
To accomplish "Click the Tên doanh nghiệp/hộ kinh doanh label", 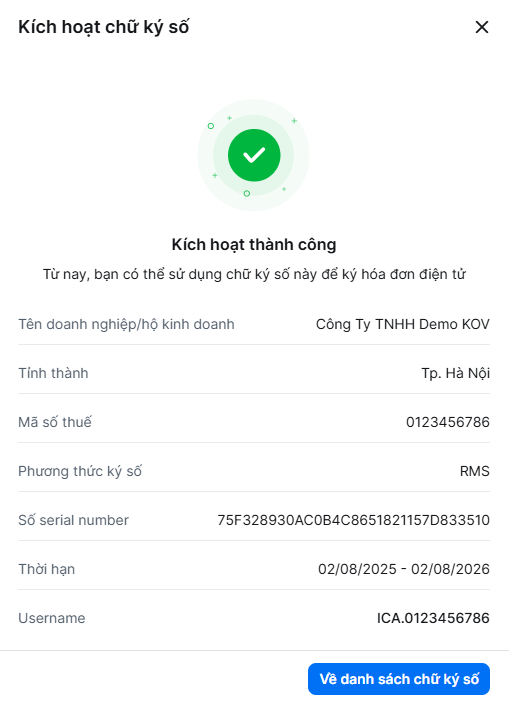I will 126,324.
